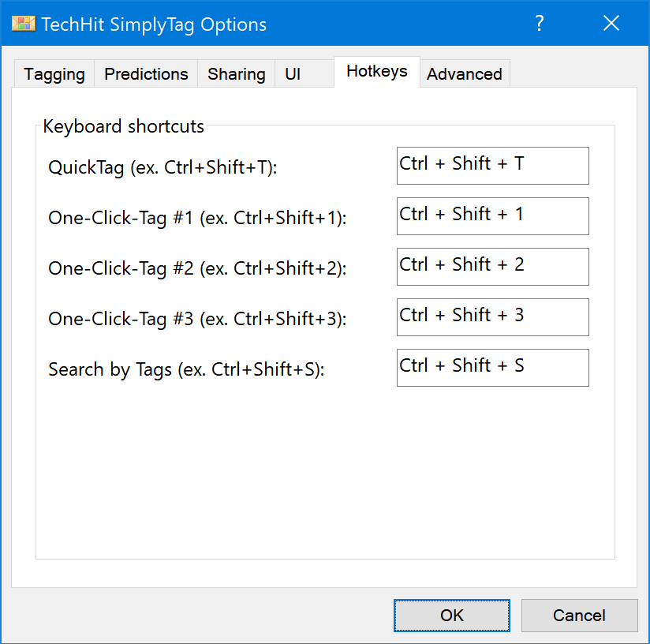Switch to the Tagging tab
The height and width of the screenshot is (644, 650).
pyautogui.click(x=54, y=74)
